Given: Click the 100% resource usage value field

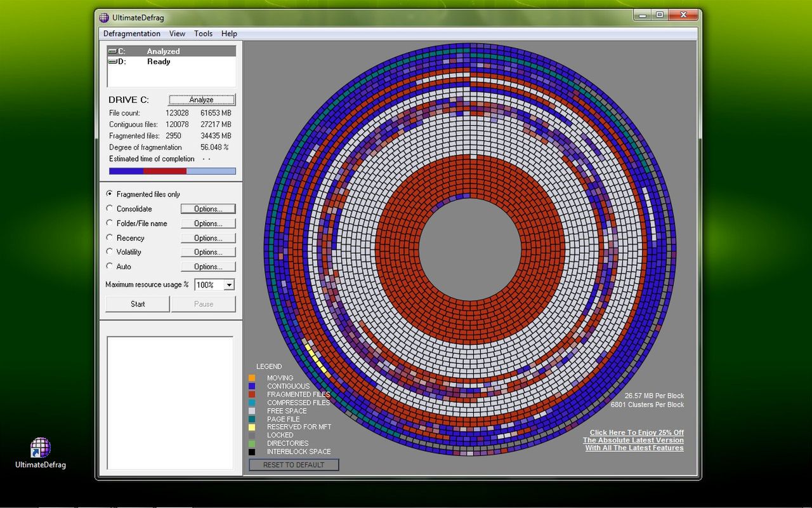Looking at the screenshot, I should pos(209,285).
